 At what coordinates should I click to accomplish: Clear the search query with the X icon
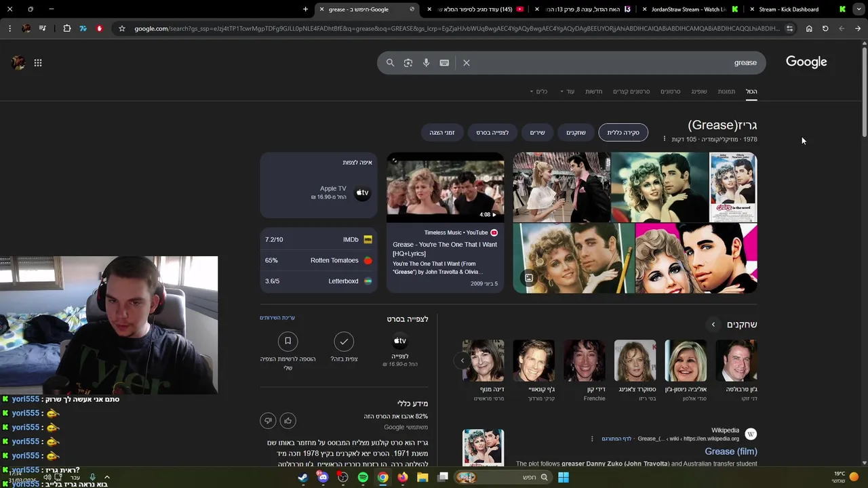click(x=467, y=62)
